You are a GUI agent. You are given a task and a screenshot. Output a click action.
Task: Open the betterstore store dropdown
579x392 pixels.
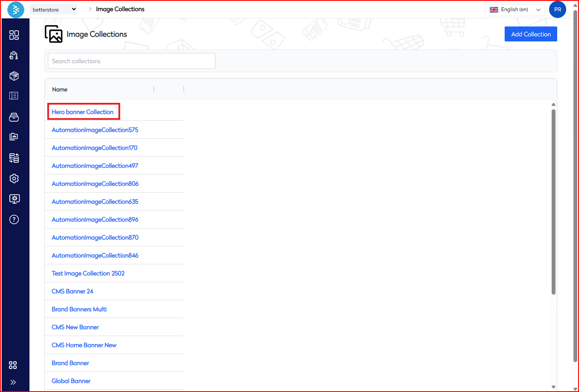[x=54, y=9]
